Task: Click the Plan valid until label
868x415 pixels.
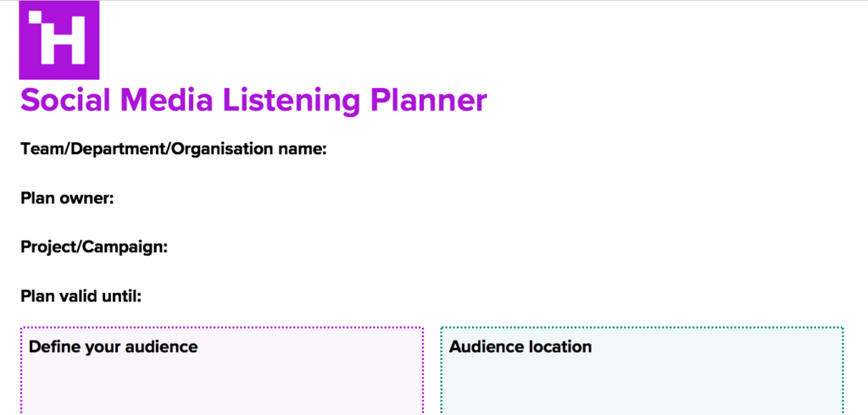Action: click(x=81, y=296)
